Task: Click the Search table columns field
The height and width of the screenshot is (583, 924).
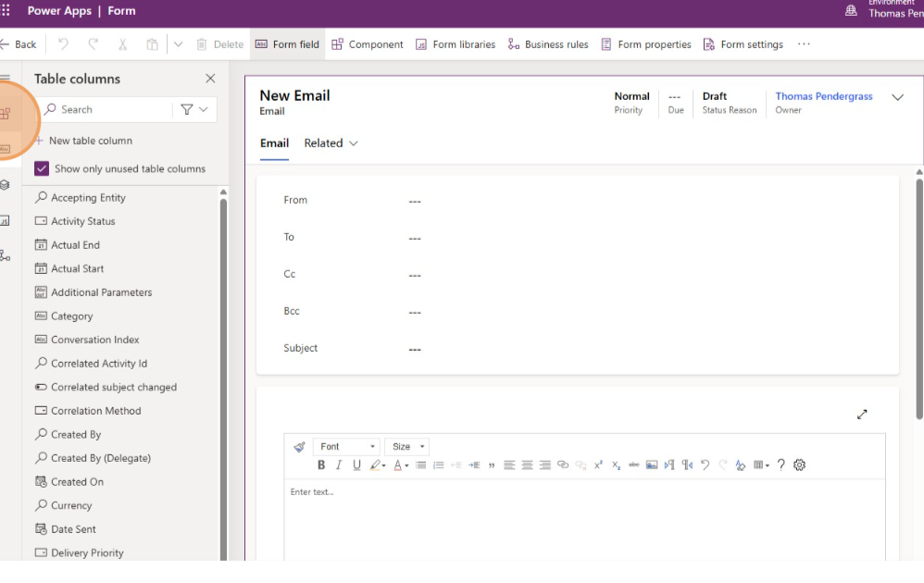Action: point(106,109)
